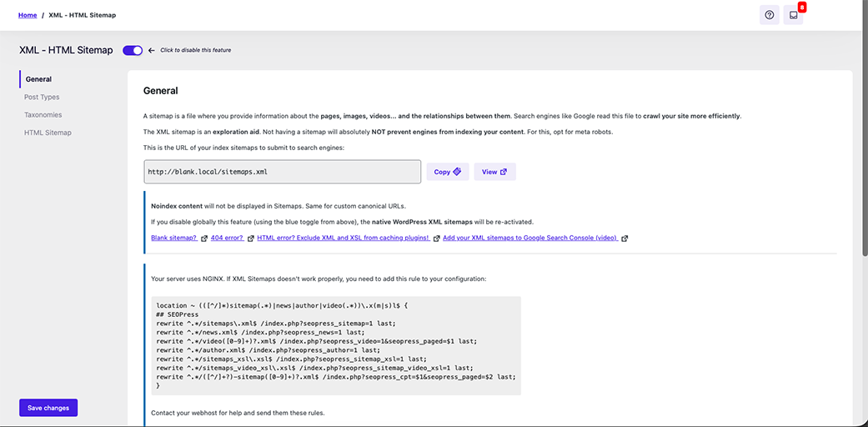Open the HTML Sitemap tab
868x427 pixels.
pos(48,133)
